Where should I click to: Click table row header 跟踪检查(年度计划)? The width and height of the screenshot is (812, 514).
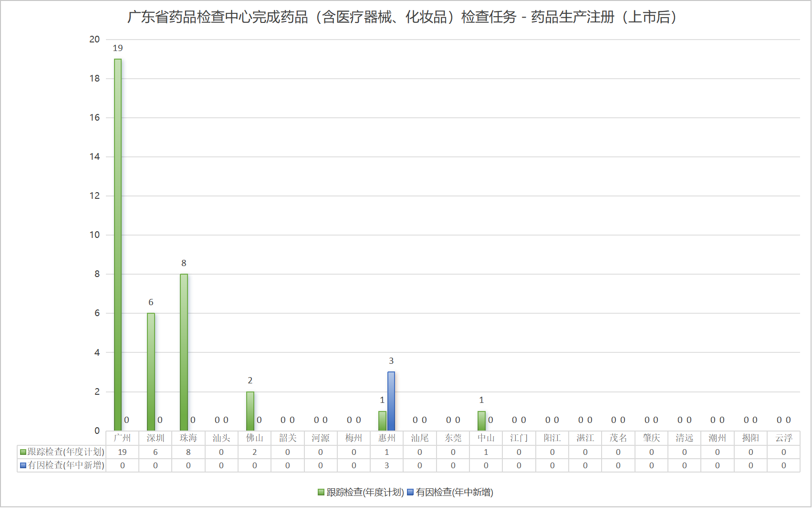(x=66, y=452)
